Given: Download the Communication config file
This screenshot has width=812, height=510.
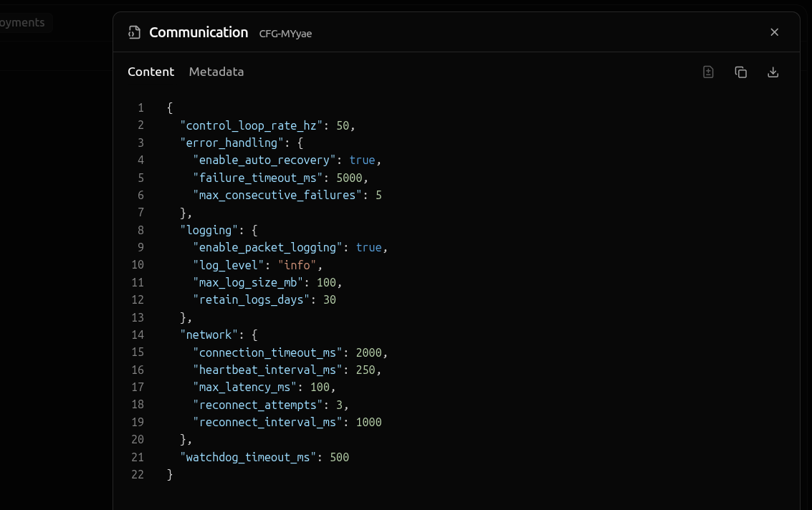Looking at the screenshot, I should click(773, 72).
